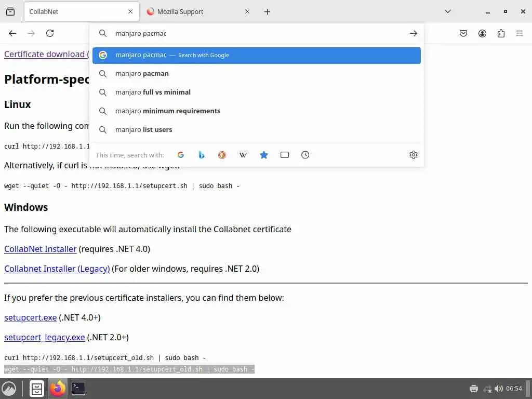Screen dimensions: 532x399
Task: Click the Windows heading
Action: coord(26,207)
